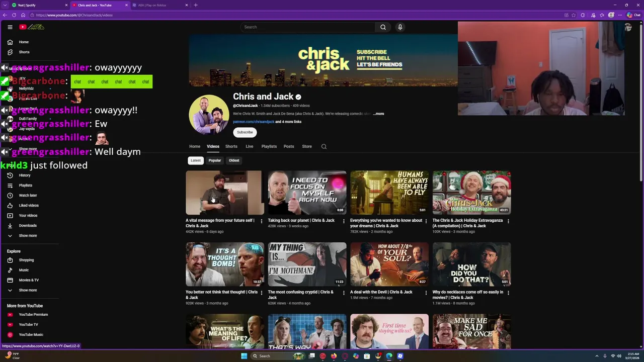Switch to channel Playlists tab
Image resolution: width=644 pixels, height=362 pixels.
269,146
